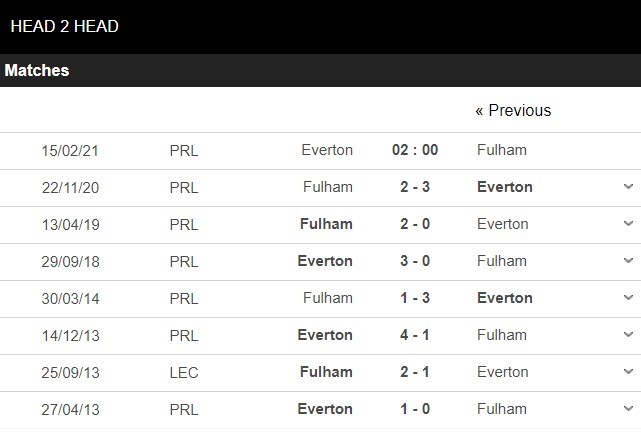Screen dimensions: 641x433
Task: Click Everton home team in 15/02/21 row
Action: [x=327, y=150]
